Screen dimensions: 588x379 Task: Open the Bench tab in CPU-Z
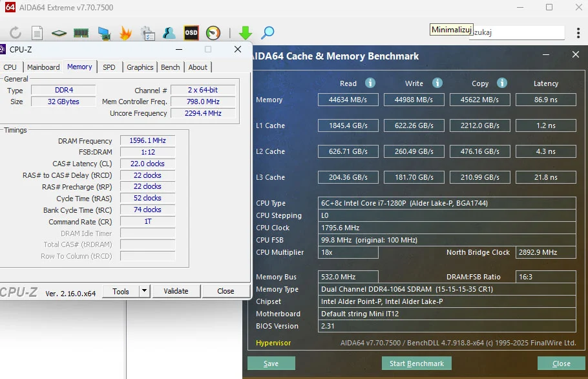click(171, 67)
